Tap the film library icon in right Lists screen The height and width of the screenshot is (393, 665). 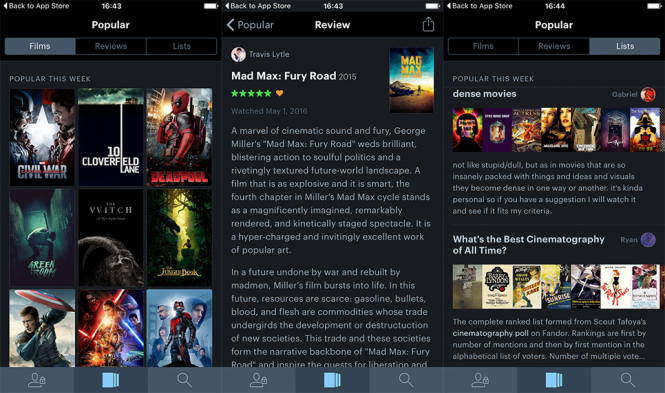click(554, 380)
